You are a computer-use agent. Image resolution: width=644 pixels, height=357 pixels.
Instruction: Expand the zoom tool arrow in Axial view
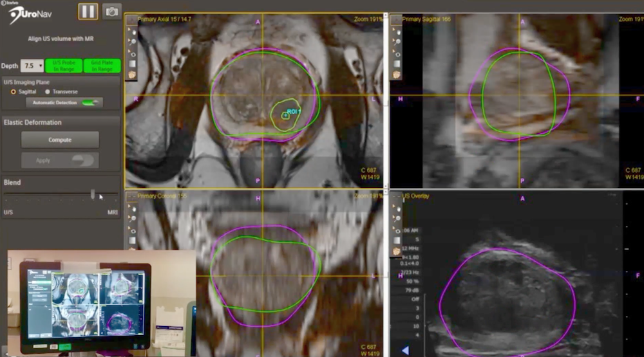129,41
